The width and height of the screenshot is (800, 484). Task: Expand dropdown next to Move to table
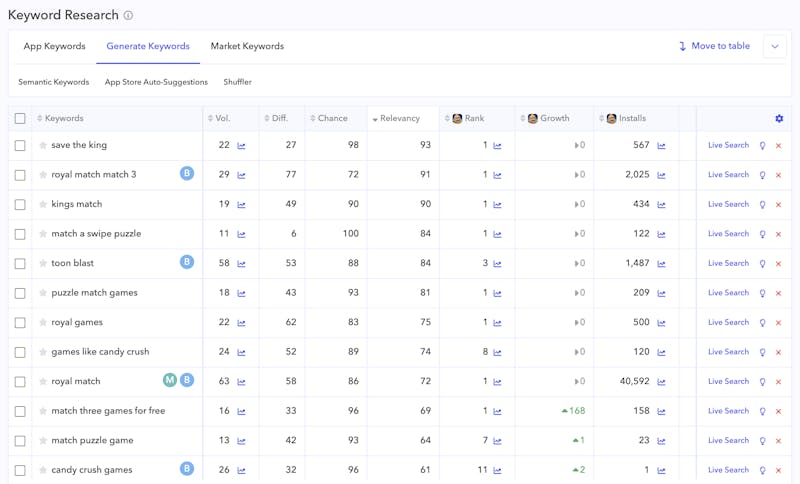(774, 46)
